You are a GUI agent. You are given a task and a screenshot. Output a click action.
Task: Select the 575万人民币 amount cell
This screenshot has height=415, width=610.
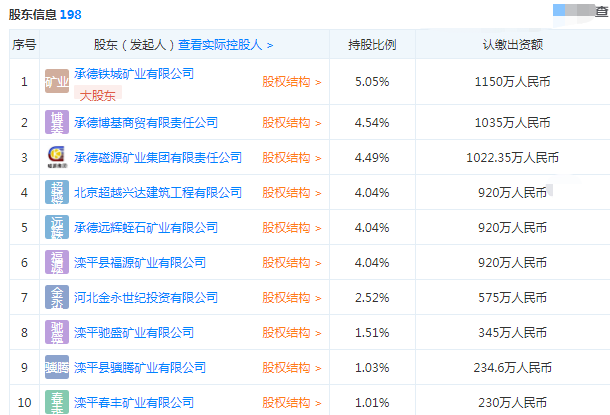pos(513,298)
